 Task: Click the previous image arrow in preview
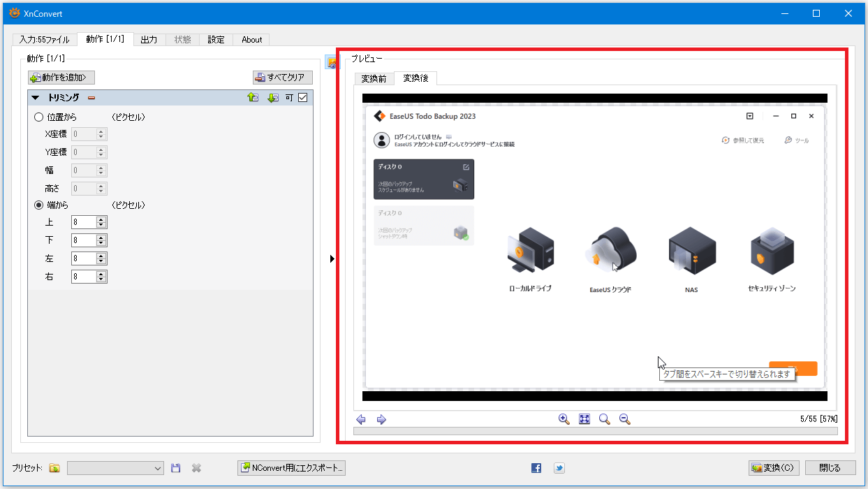[x=361, y=419]
